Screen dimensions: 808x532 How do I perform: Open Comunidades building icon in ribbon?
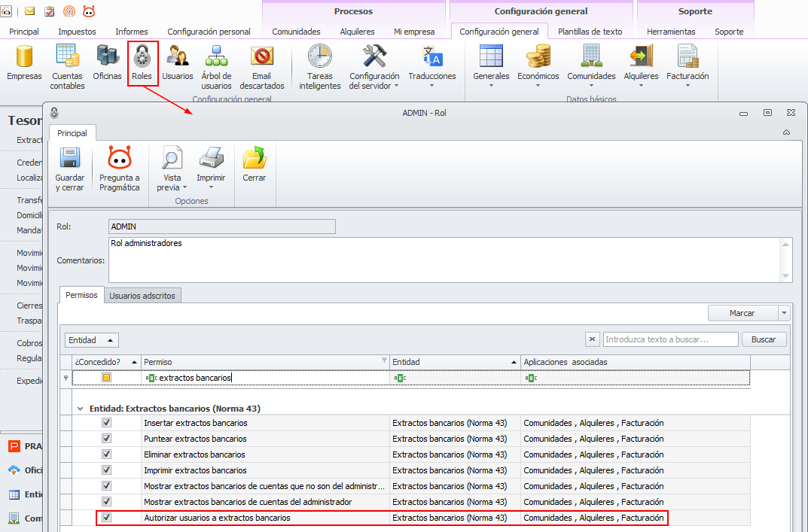click(x=591, y=56)
